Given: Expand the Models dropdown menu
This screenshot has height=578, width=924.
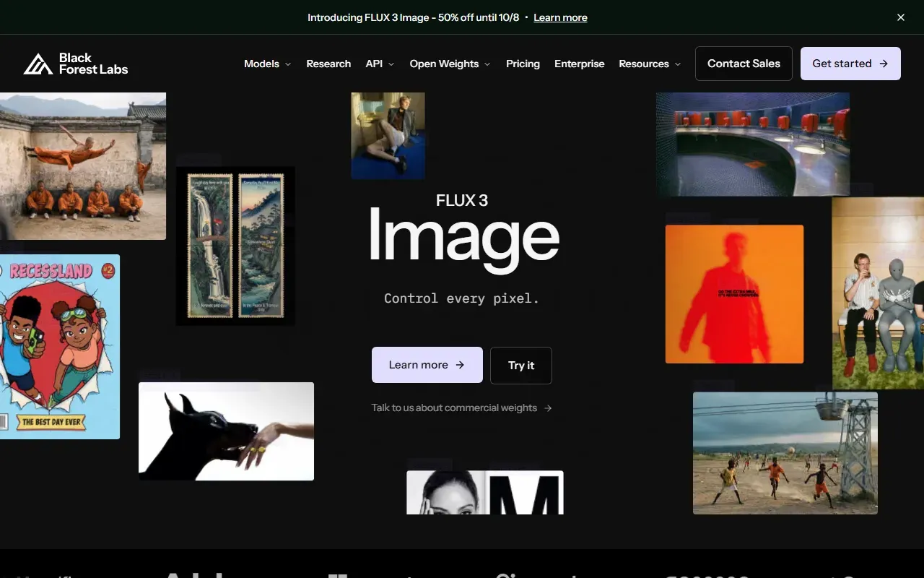Looking at the screenshot, I should pos(268,64).
